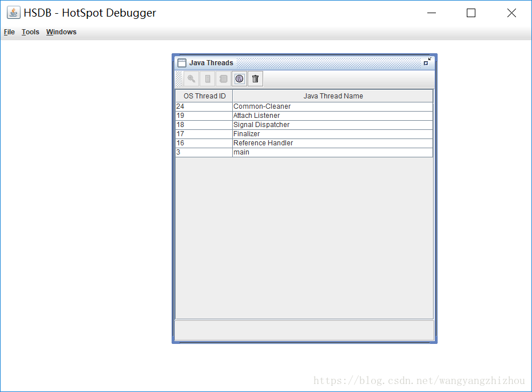Select the Signal Dispatcher thread
This screenshot has height=392, width=532.
304,125
